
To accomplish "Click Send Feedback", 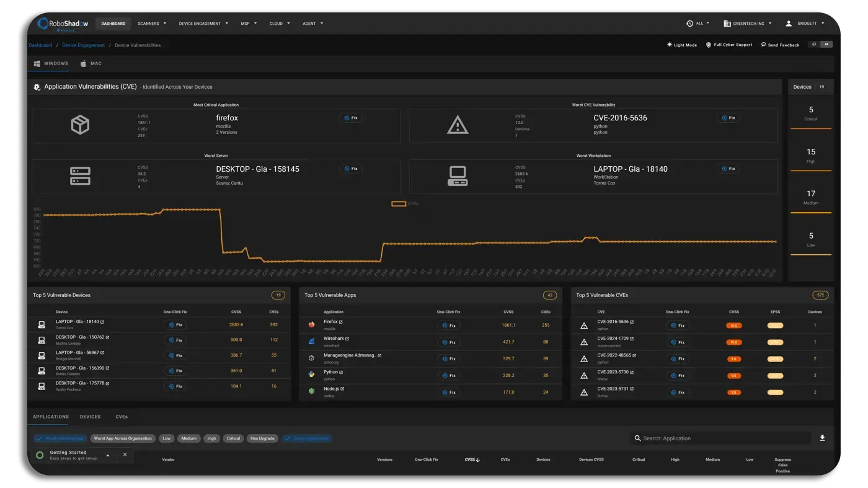I will (x=780, y=45).
